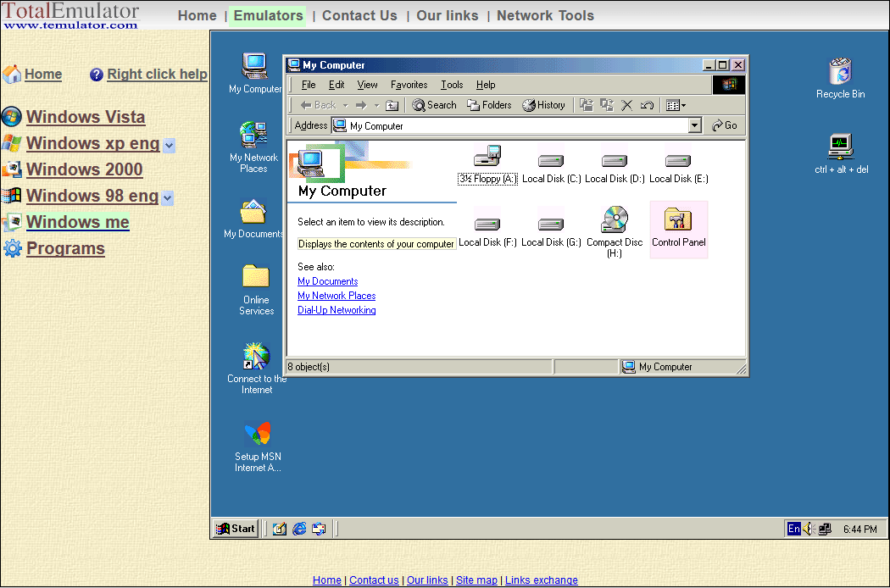The width and height of the screenshot is (890, 588).
Task: Launch Setup MSN Internet Access icon
Action: [258, 447]
